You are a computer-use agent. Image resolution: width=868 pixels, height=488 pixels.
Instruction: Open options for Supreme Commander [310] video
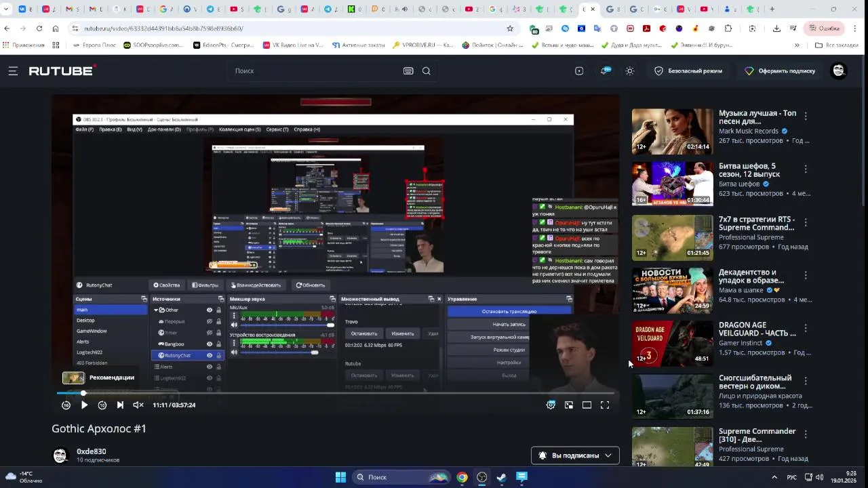tap(806, 434)
